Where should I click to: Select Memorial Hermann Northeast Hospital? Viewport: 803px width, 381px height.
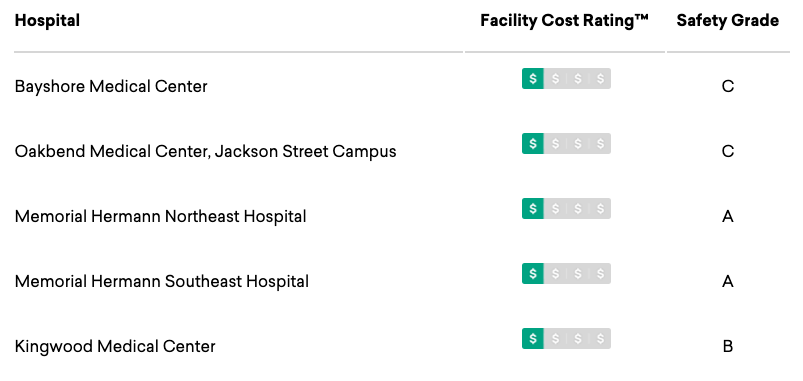point(160,216)
